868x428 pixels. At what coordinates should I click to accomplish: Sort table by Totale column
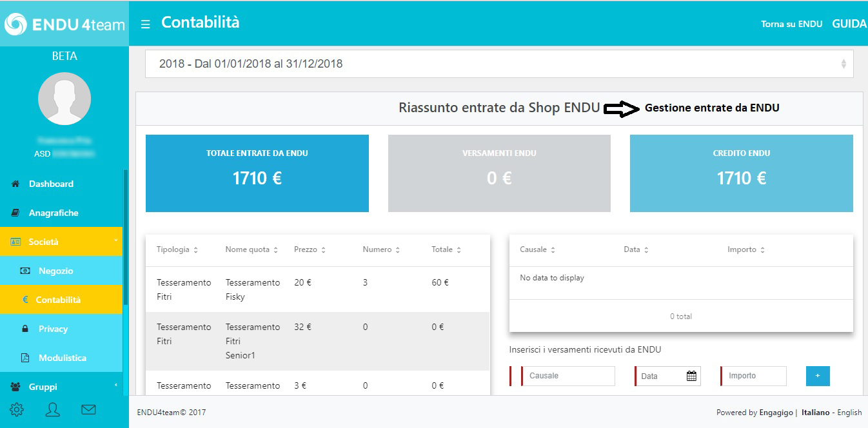point(447,249)
